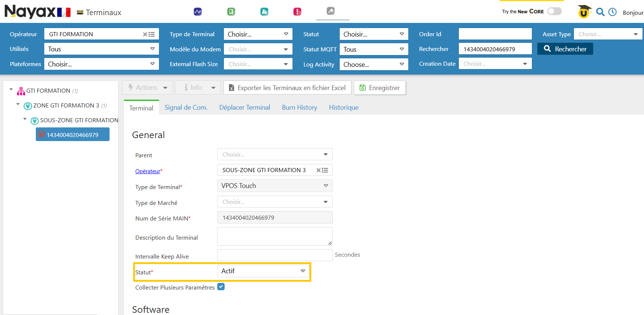Click the Terminaux page icon
This screenshot has width=644, height=315.
click(80, 13)
